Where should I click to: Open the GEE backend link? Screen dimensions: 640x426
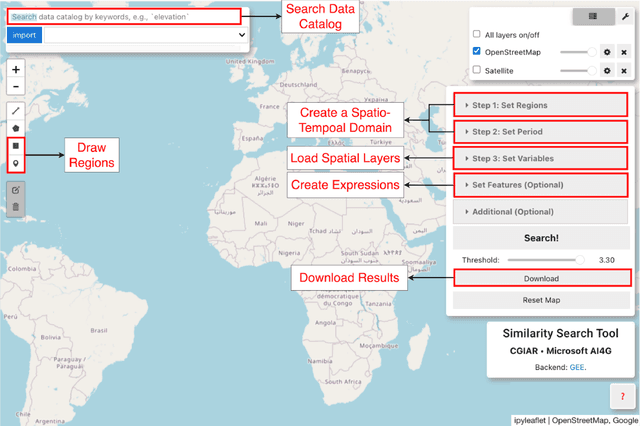pos(577,367)
